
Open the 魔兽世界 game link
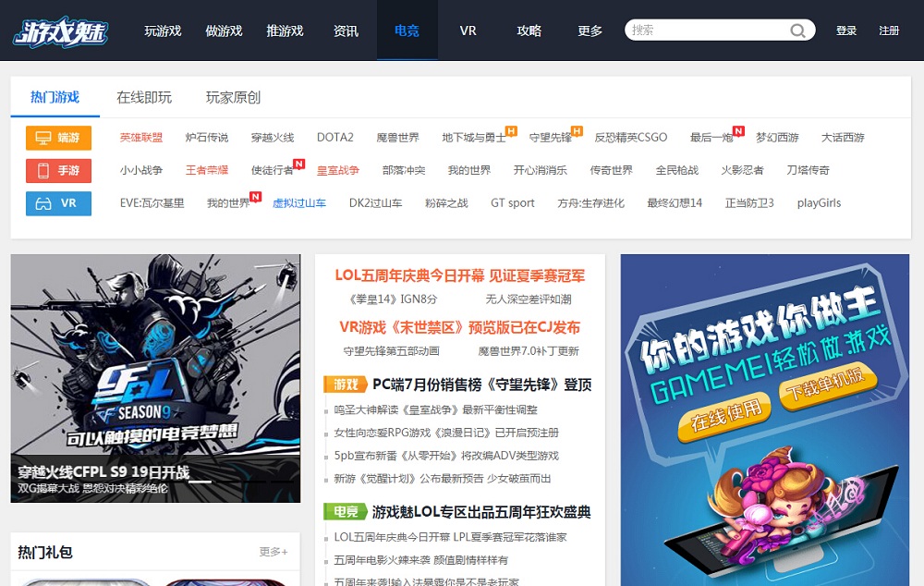(397, 138)
